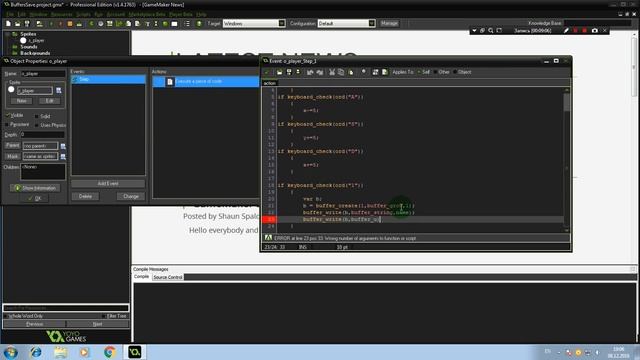Click the Copy icon in code editor toolbar
Image resolution: width=640 pixels, height=360 pixels.
click(x=341, y=72)
